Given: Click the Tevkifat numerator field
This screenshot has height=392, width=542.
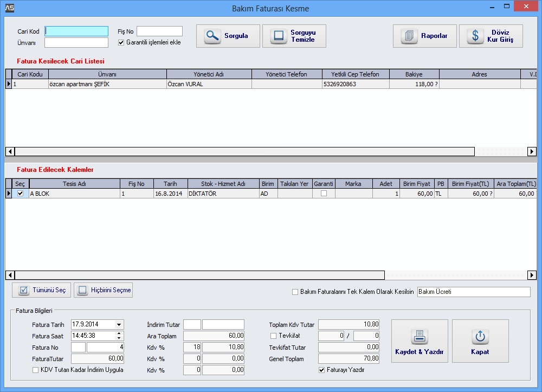Looking at the screenshot, I should click(331, 336).
